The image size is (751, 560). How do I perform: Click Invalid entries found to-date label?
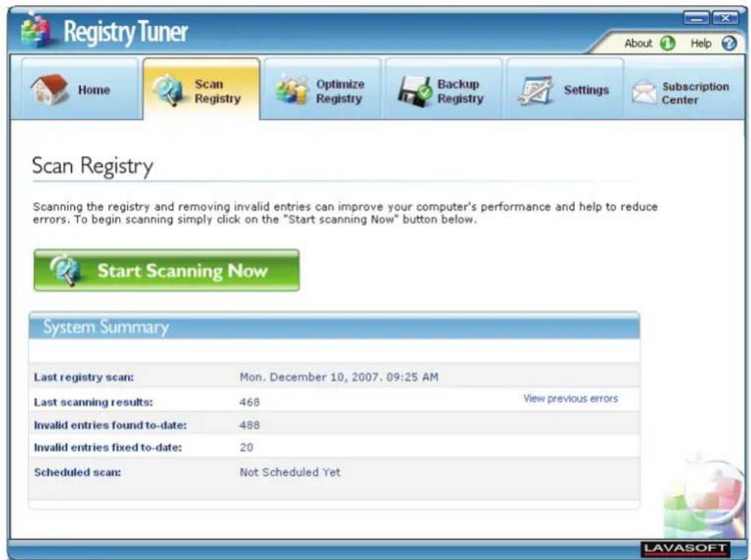(110, 425)
